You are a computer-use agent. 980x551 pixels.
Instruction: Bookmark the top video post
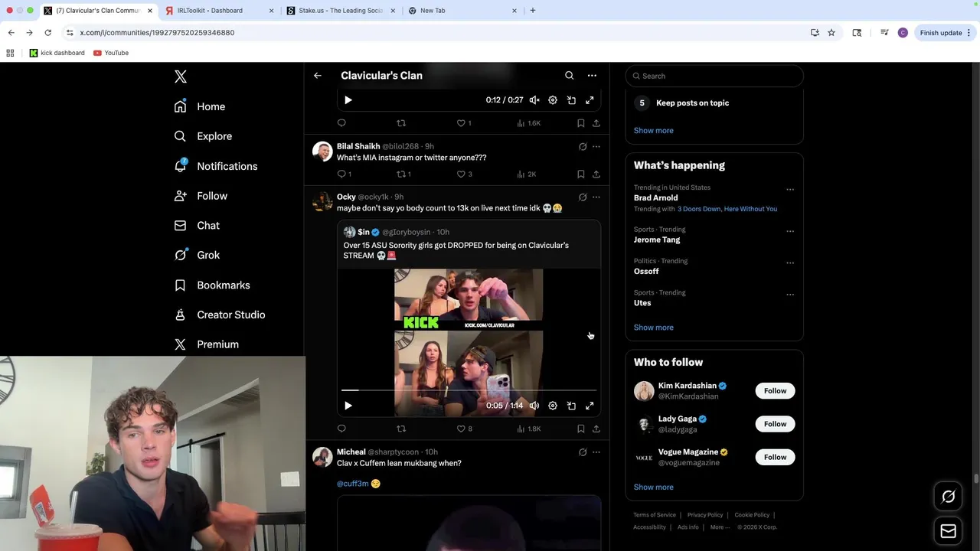point(581,123)
